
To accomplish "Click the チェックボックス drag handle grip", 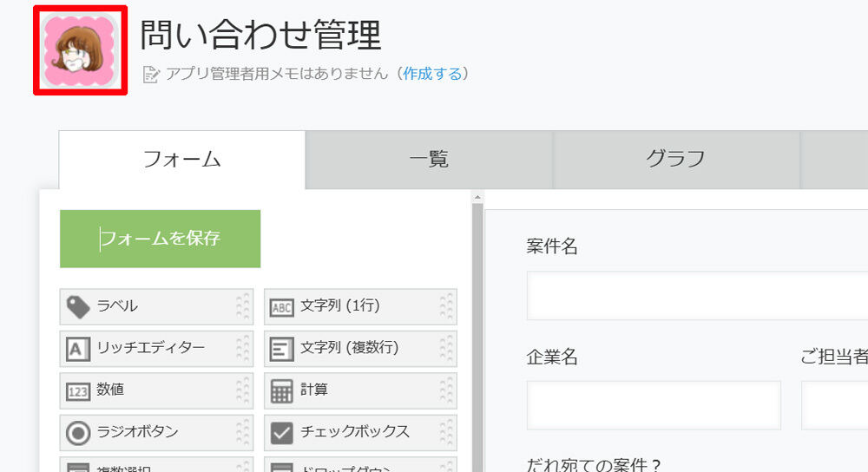I will (x=446, y=433).
